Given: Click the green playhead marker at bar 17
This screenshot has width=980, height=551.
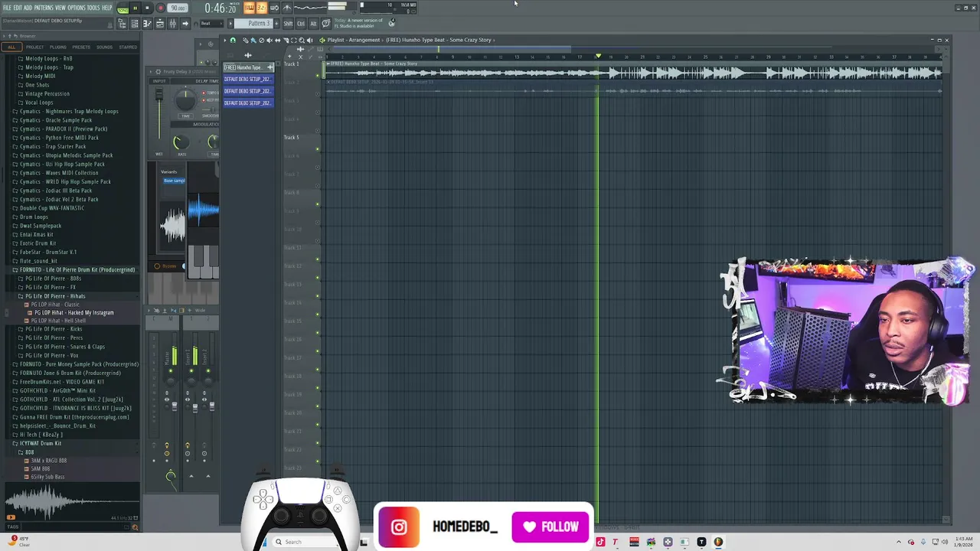Looking at the screenshot, I should tap(598, 56).
